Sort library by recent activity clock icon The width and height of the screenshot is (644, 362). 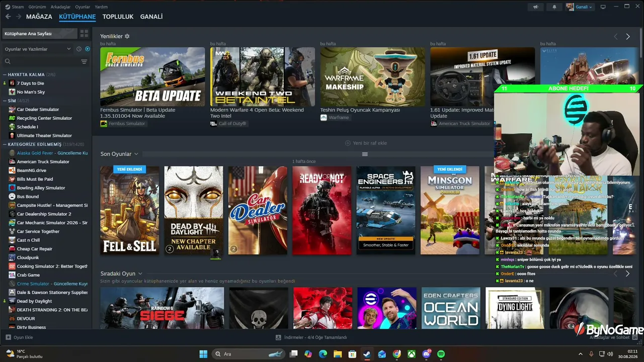tap(79, 49)
